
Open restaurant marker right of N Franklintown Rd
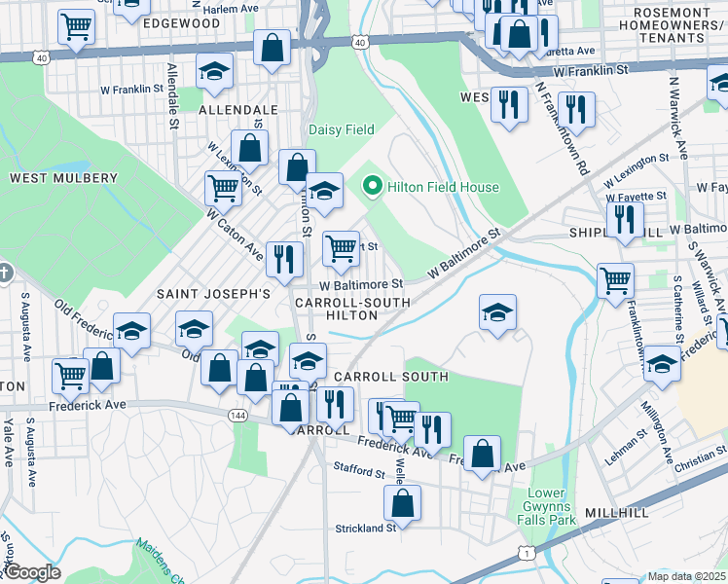pyautogui.click(x=576, y=113)
